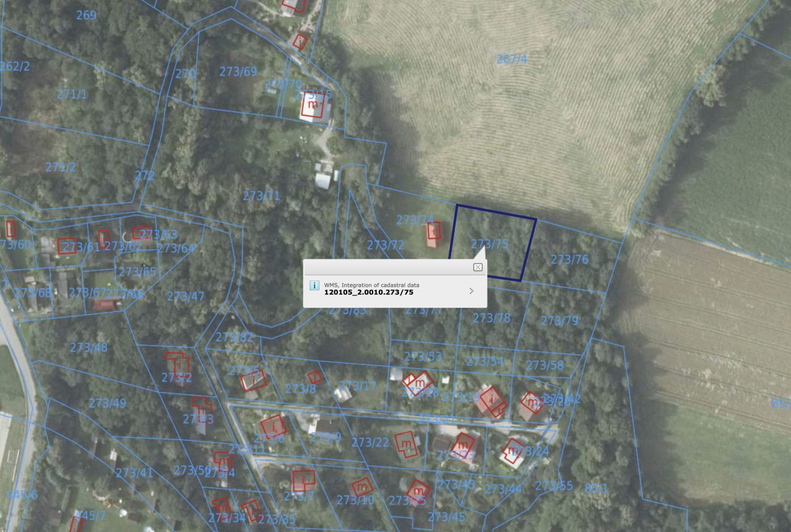Click the parcel label 273/55
Image resolution: width=791 pixels, height=532 pixels.
coord(554,486)
